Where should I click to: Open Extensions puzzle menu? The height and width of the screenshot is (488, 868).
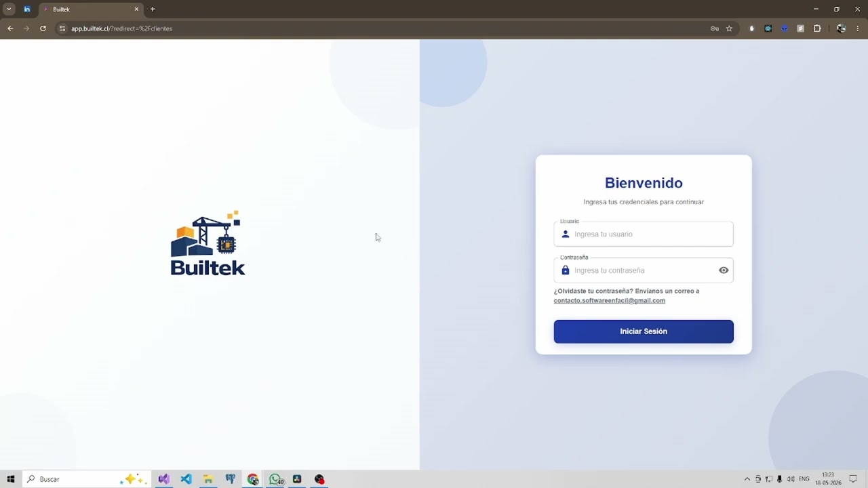point(817,28)
